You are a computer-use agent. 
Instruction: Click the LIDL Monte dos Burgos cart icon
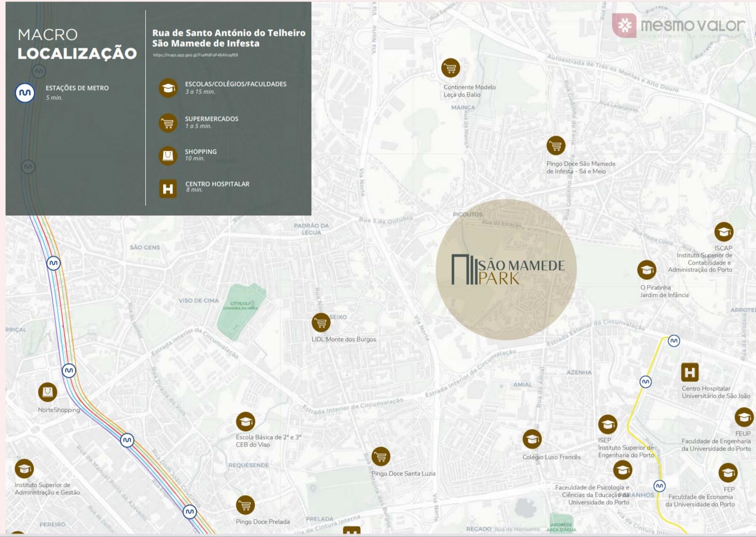(321, 323)
